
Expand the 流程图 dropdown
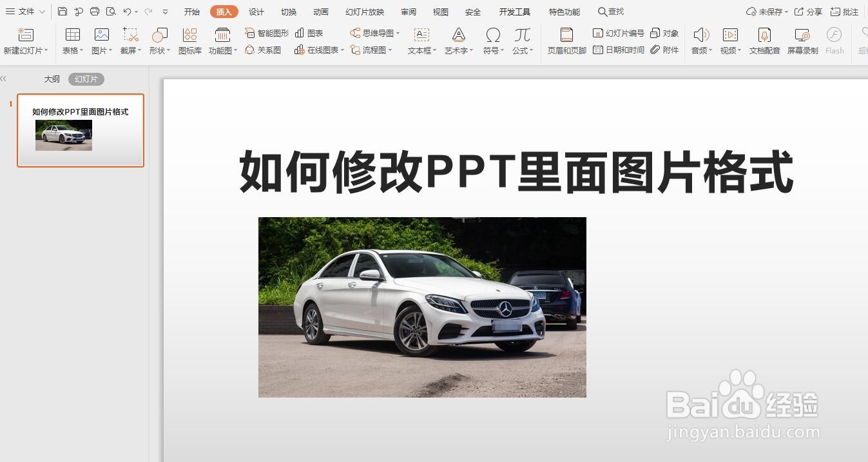click(x=390, y=50)
